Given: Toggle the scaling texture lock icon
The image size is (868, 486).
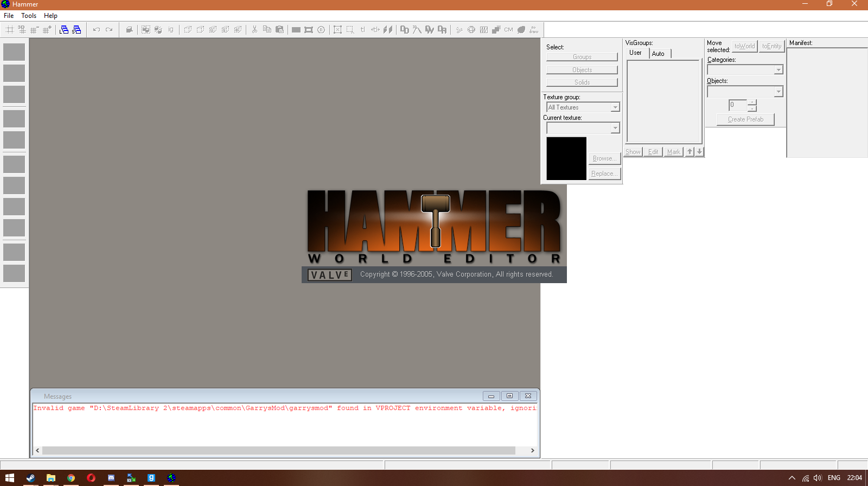Looking at the screenshot, I should click(x=375, y=30).
